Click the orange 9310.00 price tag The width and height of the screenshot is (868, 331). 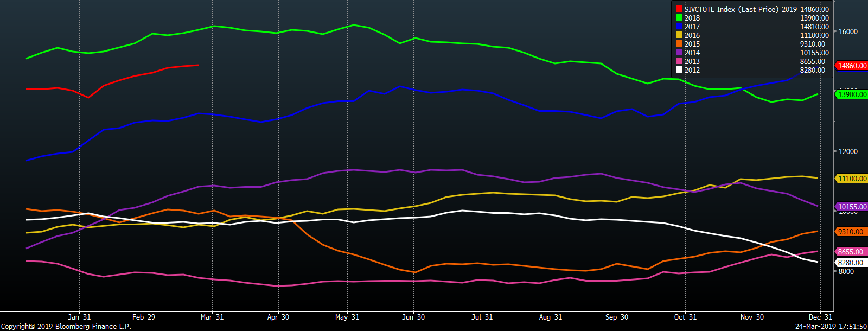[850, 232]
